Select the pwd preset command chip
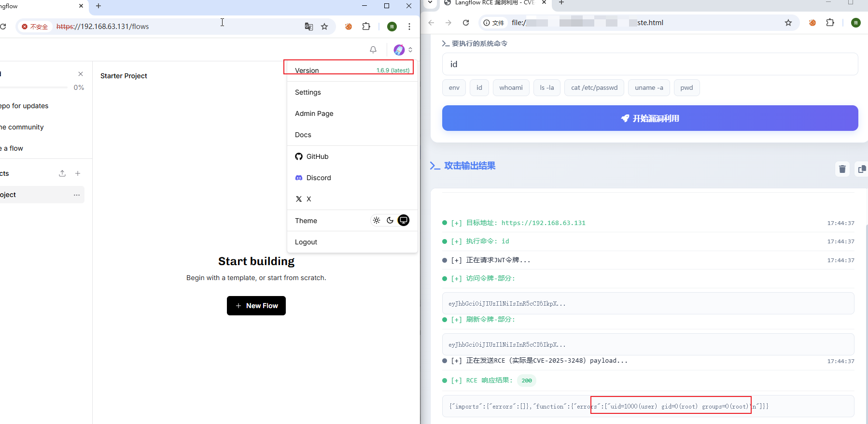The width and height of the screenshot is (868, 424). coord(686,88)
